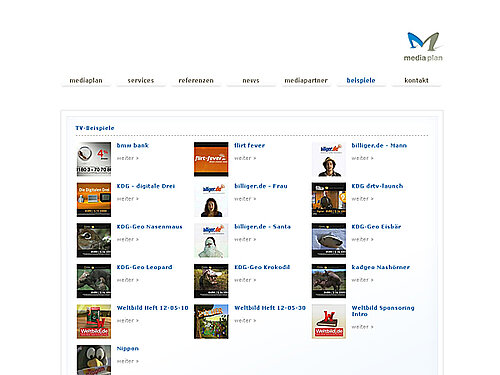Click weiter under billiger.de - Frau

[x=245, y=199]
